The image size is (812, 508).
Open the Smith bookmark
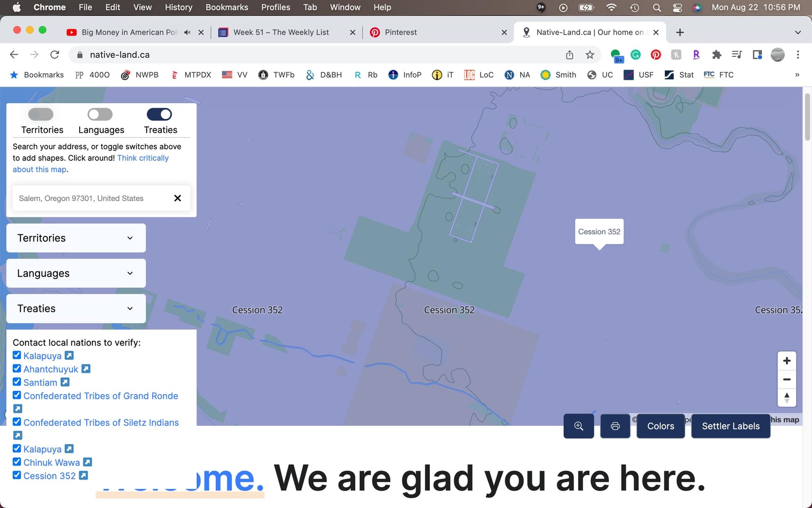click(558, 75)
